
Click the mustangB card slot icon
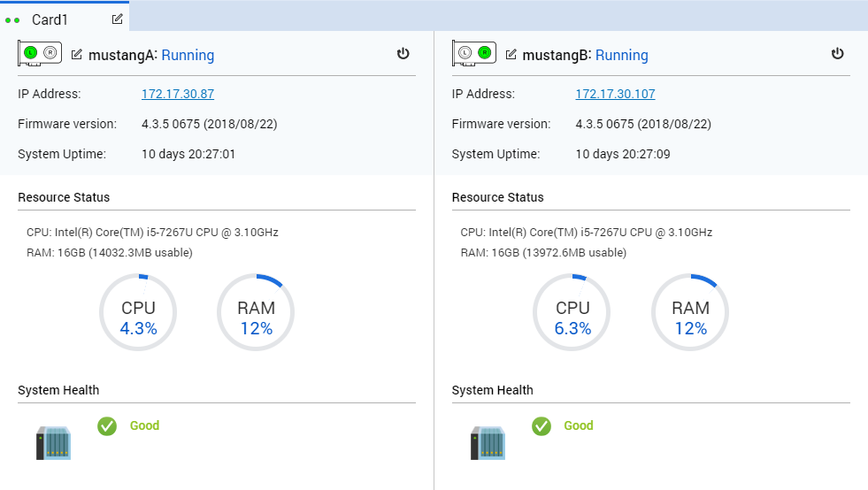[x=474, y=53]
